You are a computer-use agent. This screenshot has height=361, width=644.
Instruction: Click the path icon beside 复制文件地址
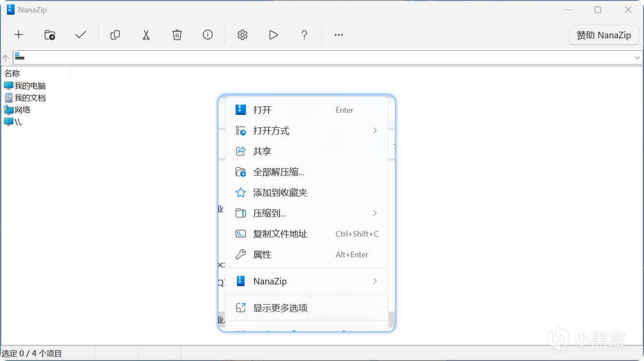[241, 234]
